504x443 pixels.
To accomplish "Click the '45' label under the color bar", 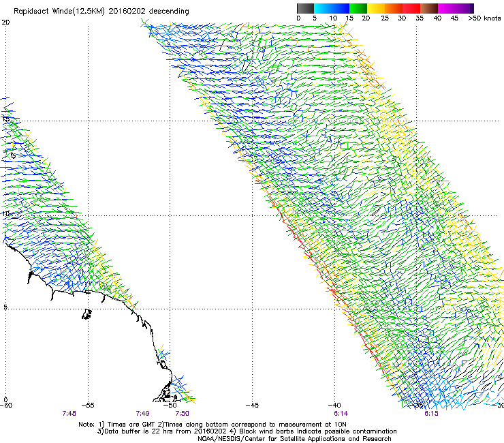I will click(x=454, y=18).
